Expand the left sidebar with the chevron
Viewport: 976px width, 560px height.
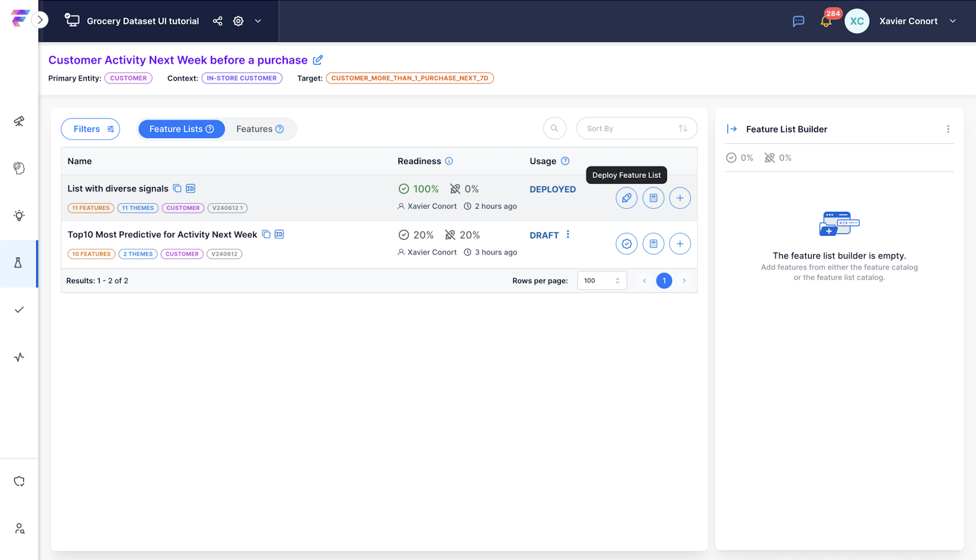40,20
